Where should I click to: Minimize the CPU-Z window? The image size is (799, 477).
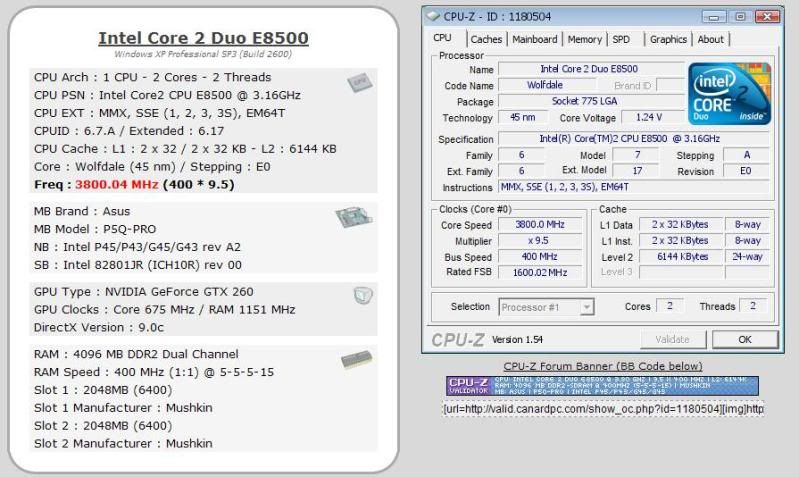point(714,17)
